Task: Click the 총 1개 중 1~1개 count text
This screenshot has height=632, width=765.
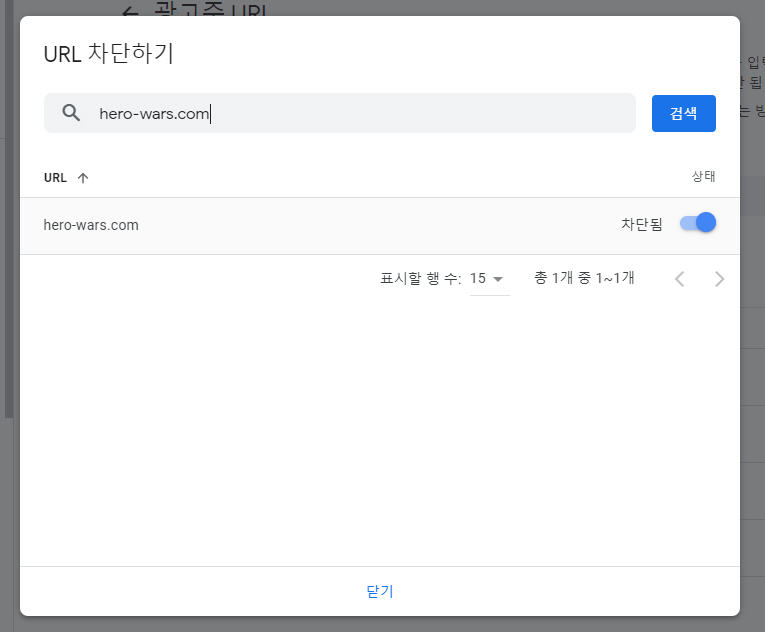Action: point(584,278)
